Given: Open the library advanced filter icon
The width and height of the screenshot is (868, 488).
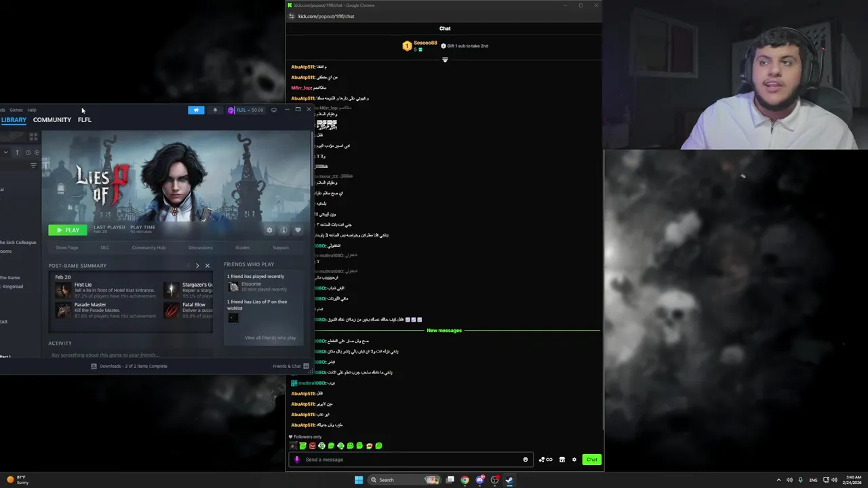Looking at the screenshot, I should coord(33,165).
